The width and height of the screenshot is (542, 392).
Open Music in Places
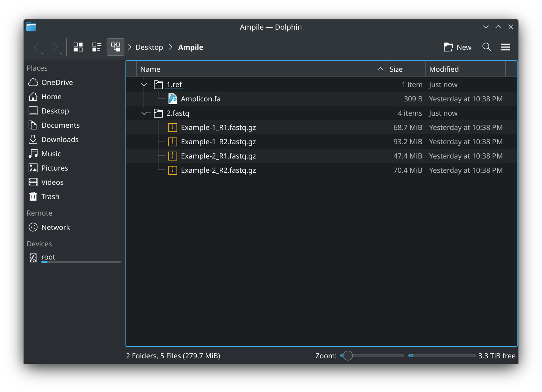point(74,154)
